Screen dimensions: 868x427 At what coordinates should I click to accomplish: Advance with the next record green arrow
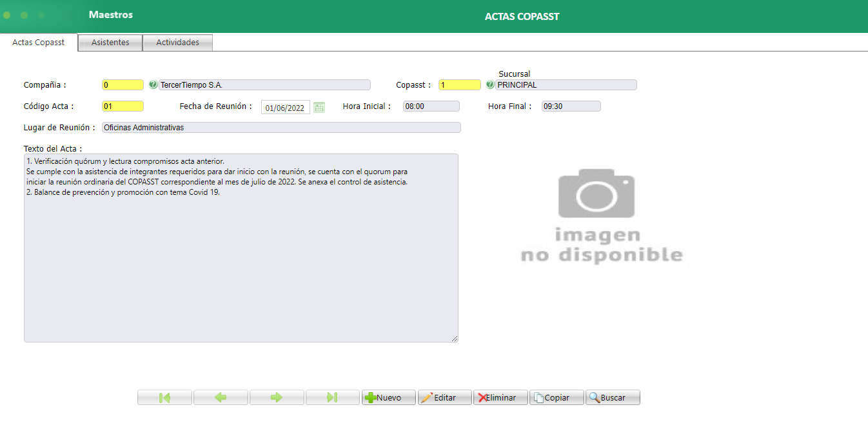[x=277, y=397]
